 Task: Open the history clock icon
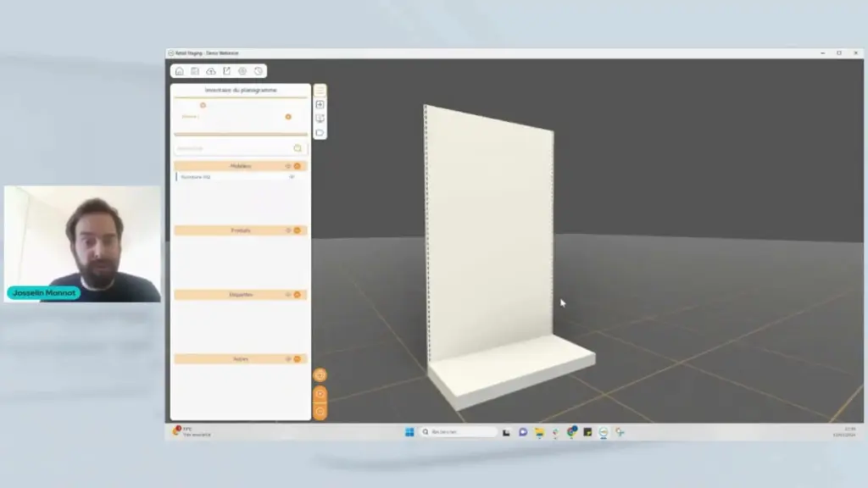point(259,71)
